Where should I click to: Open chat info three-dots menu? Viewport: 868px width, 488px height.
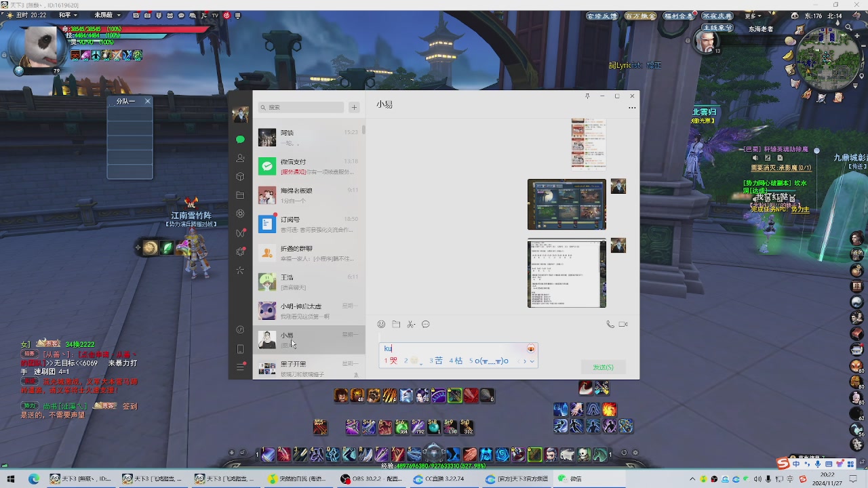tap(632, 108)
